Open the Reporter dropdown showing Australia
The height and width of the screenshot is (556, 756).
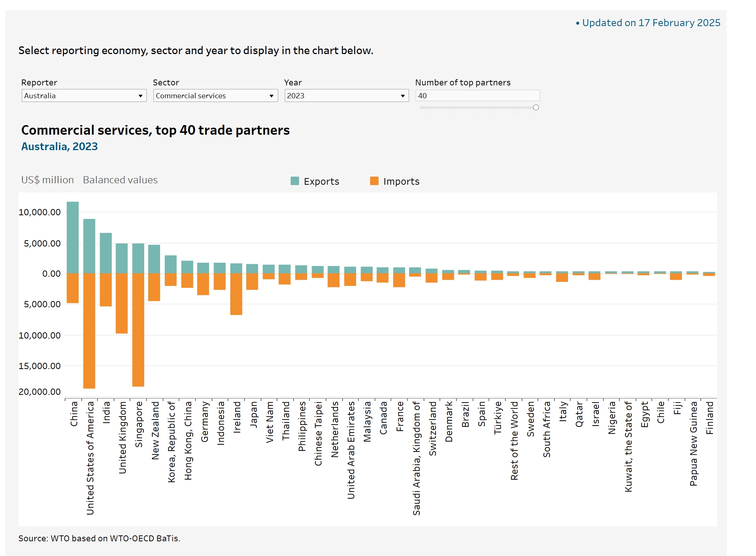pyautogui.click(x=84, y=96)
